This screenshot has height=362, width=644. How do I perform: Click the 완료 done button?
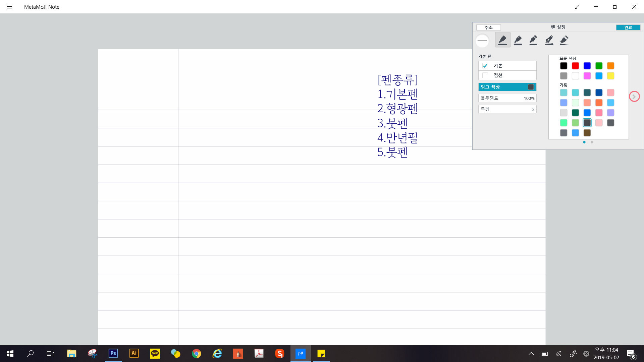click(x=628, y=27)
